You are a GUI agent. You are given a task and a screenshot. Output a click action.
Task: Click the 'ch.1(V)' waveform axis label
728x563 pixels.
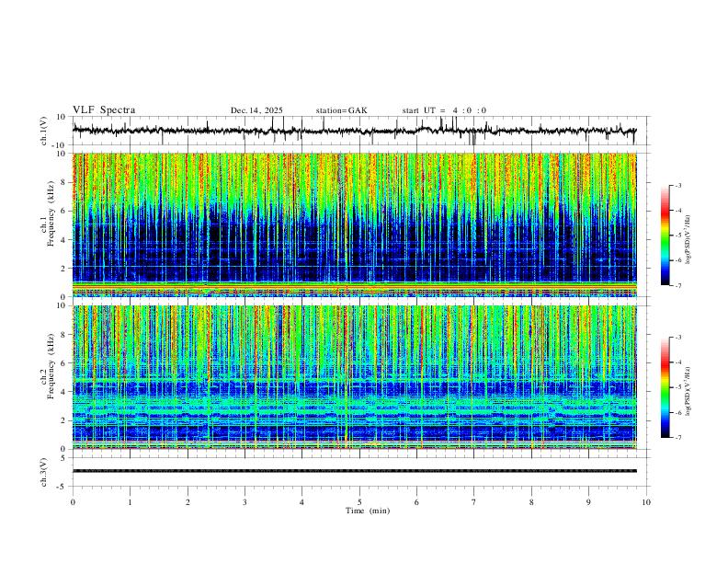44,131
